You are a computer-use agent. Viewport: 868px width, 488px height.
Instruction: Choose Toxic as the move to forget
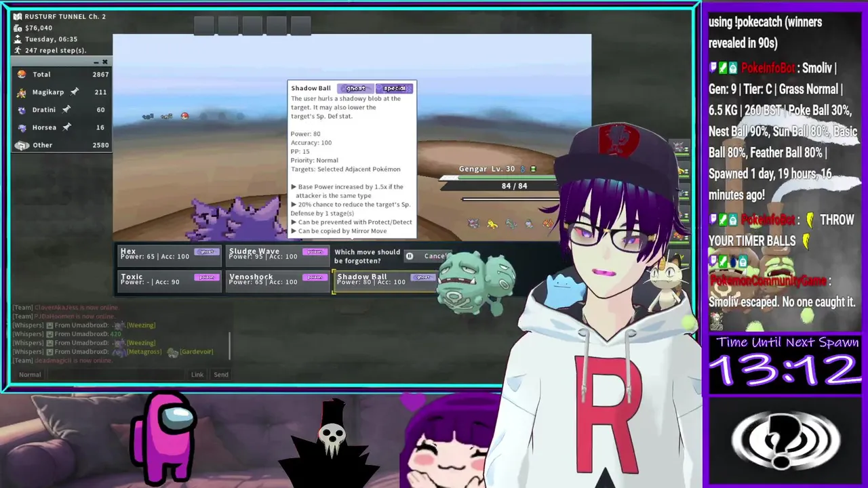tap(170, 281)
